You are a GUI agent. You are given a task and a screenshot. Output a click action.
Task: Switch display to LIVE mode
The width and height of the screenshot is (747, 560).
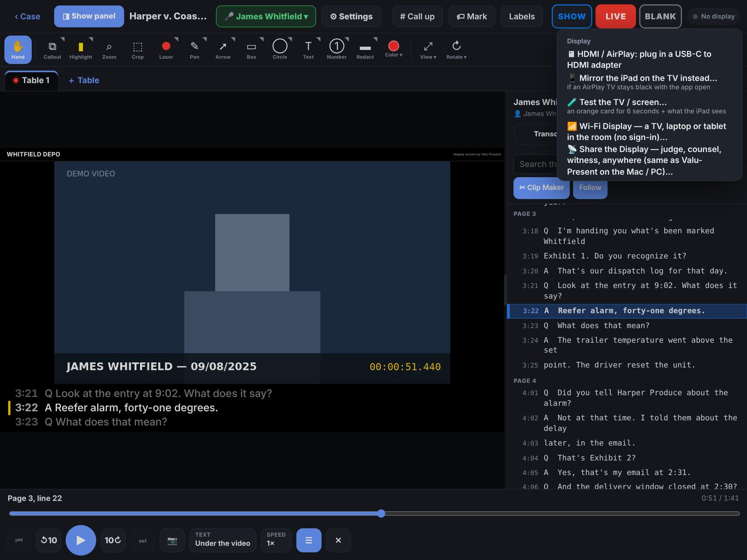616,16
